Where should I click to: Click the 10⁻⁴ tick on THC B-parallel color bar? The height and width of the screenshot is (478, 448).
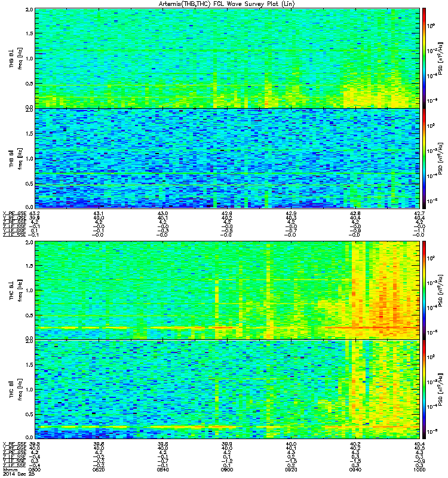click(x=431, y=407)
